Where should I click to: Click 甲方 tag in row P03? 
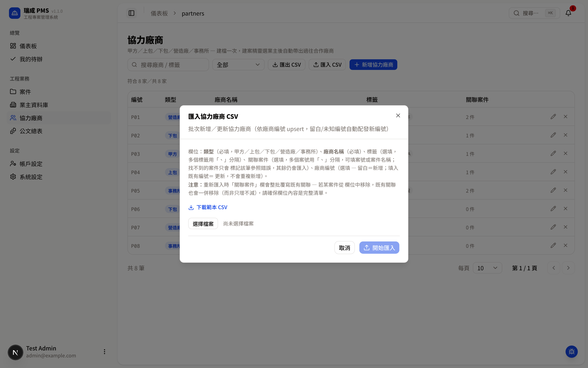[172, 154]
